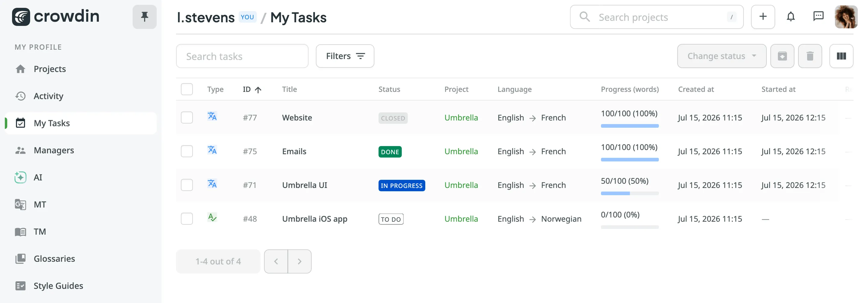Open the Umbrella project for iOS app task
Screen dimensions: 868x303
click(x=461, y=218)
